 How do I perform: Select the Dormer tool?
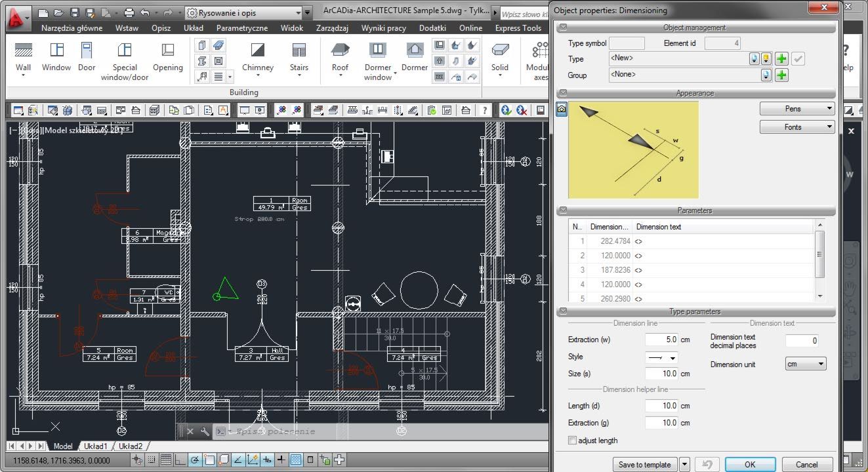[x=415, y=58]
